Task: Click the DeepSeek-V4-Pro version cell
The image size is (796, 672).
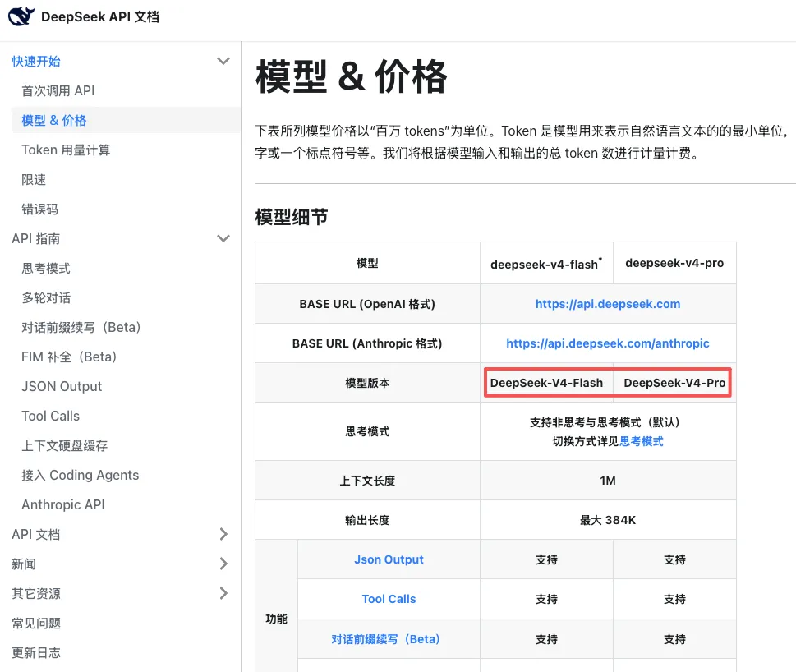Action: point(674,383)
